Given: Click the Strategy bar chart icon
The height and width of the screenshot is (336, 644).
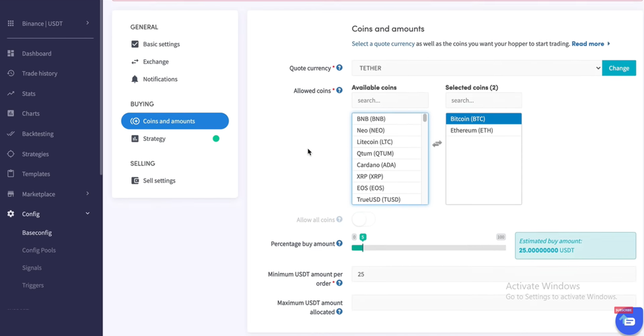Looking at the screenshot, I should coord(135,139).
